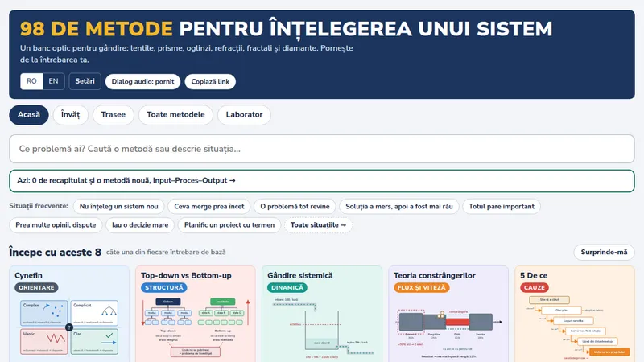Go to the Trasee tab
Screen dimensions: 644x362
(x=114, y=115)
